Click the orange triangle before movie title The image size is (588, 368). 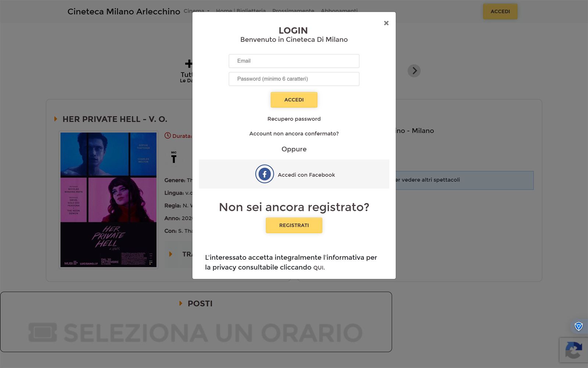pyautogui.click(x=56, y=119)
